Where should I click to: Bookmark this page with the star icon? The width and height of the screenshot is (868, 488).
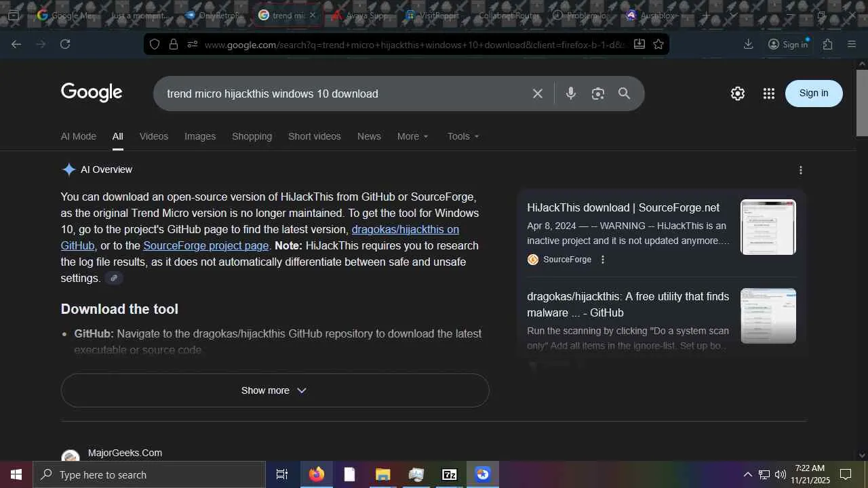coord(658,44)
